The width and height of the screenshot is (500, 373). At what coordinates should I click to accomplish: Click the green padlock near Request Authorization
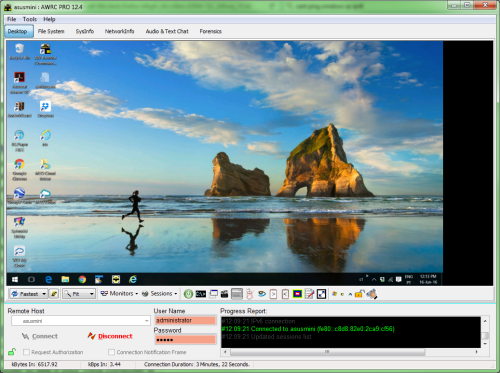pyautogui.click(x=12, y=352)
